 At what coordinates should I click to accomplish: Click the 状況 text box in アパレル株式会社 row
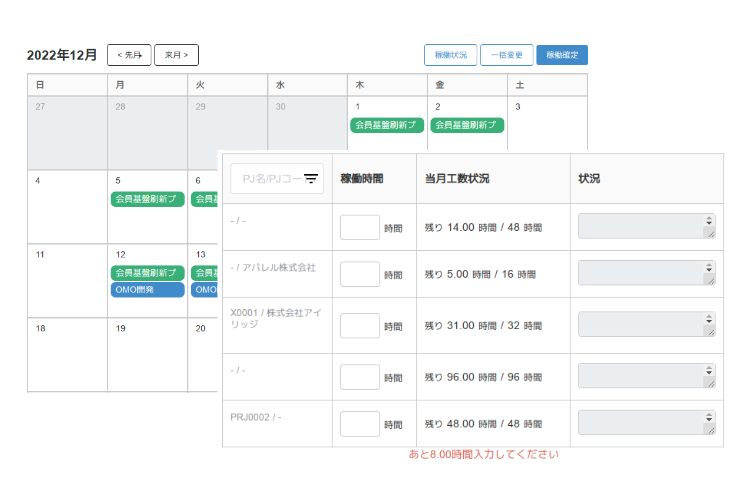[x=647, y=273]
